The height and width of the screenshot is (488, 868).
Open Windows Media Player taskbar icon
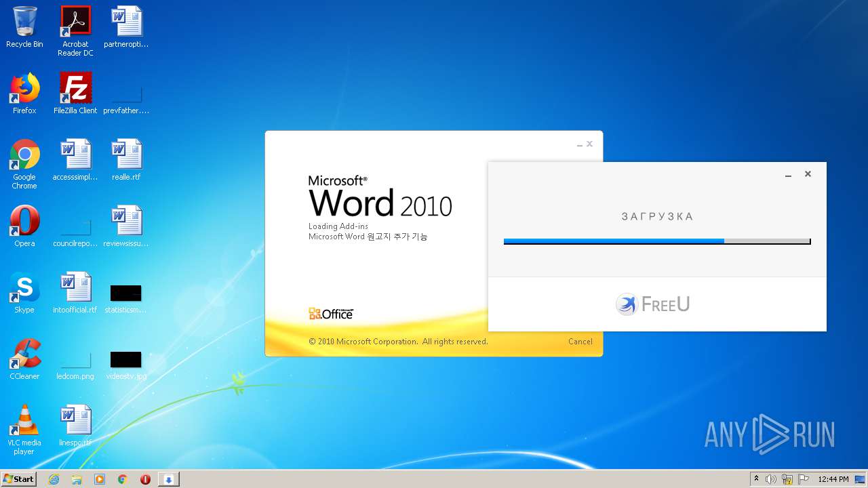100,479
